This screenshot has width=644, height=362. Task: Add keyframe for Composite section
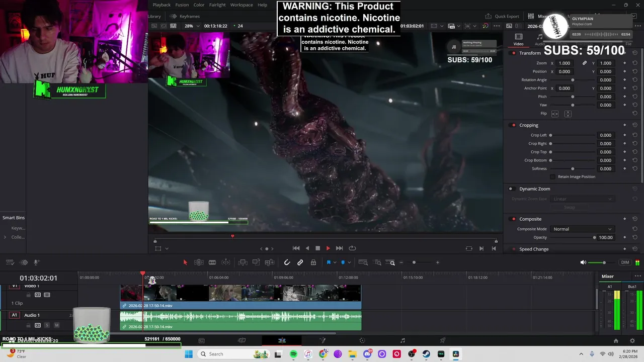[625, 219]
